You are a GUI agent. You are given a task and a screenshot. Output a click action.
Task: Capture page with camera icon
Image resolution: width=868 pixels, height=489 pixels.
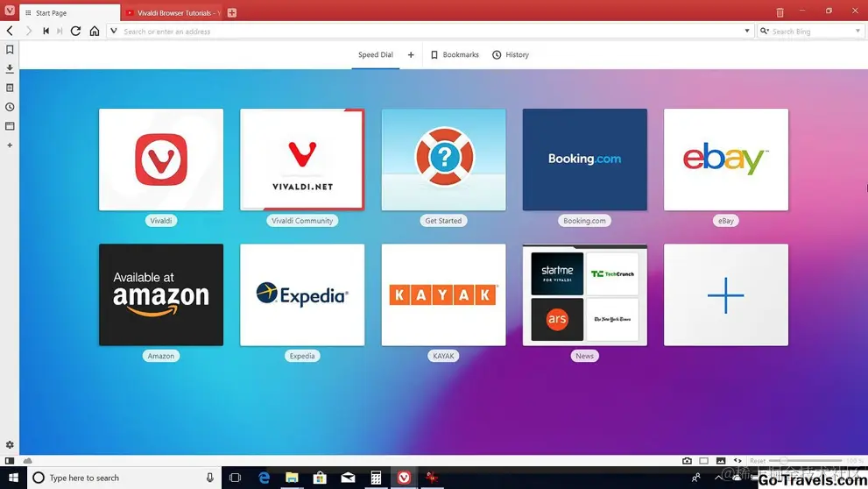[687, 461]
